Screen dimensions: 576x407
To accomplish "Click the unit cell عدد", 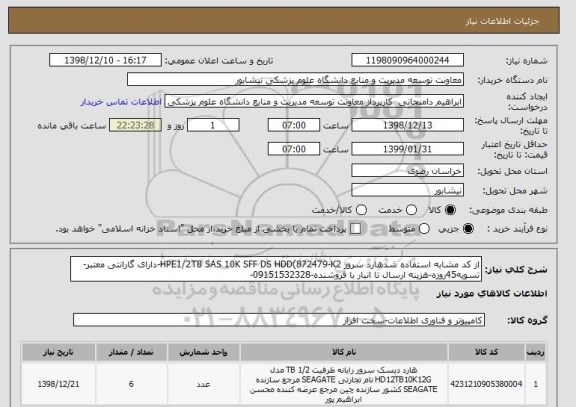I will (x=204, y=384).
